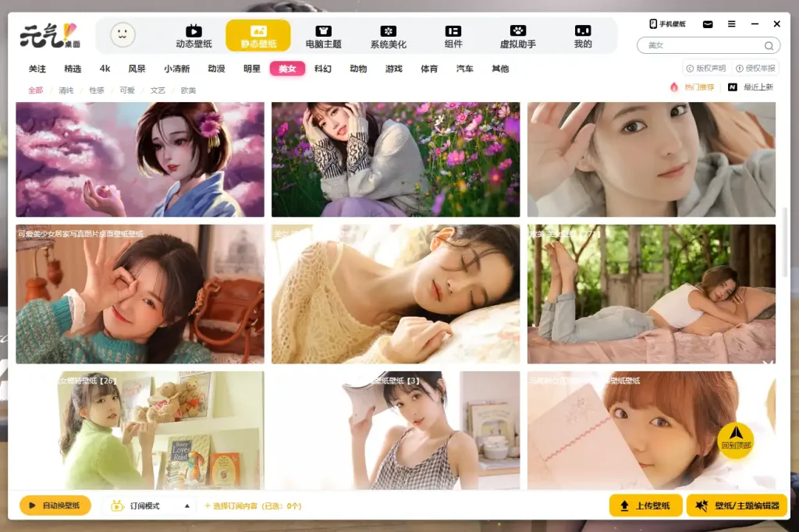799x532 pixels.
Task: Open the 虚拟助手 (virtual assistant) section
Action: 517,36
